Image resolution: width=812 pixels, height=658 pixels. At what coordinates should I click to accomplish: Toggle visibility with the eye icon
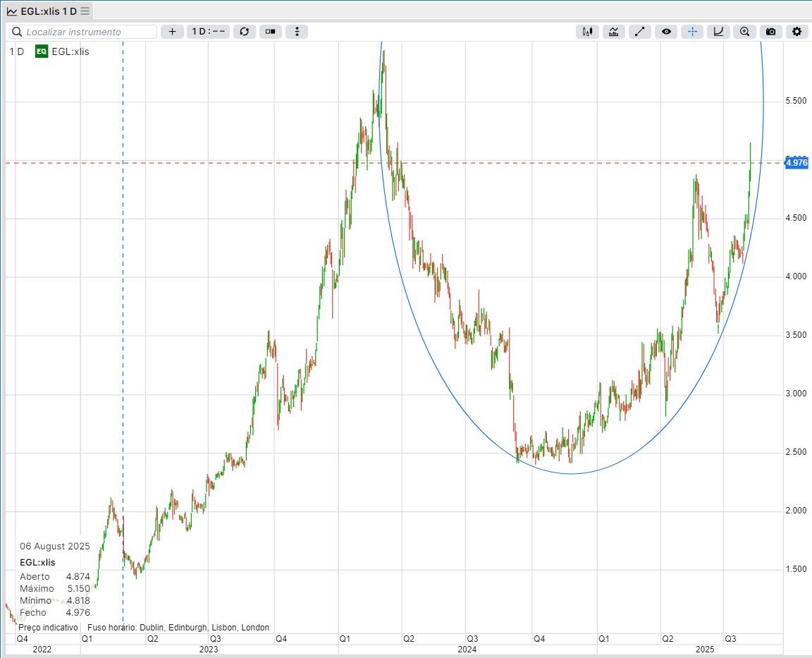[666, 32]
